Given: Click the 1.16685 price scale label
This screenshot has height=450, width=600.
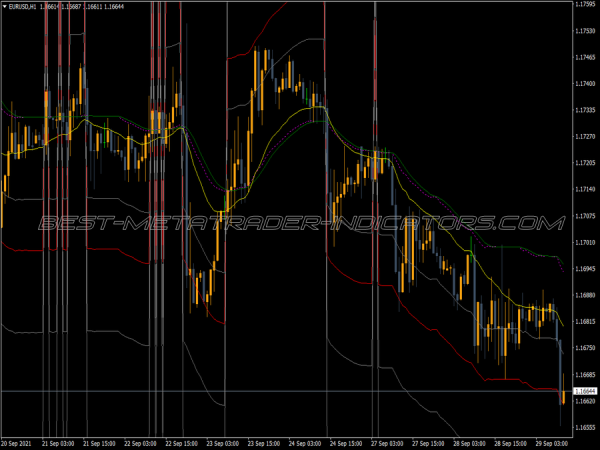Looking at the screenshot, I should tap(585, 375).
